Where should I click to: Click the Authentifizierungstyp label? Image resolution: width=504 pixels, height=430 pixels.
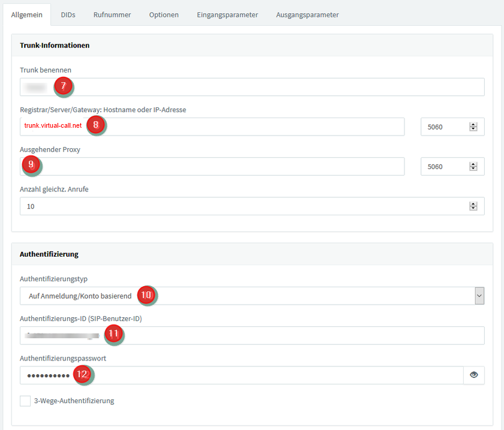coord(53,279)
